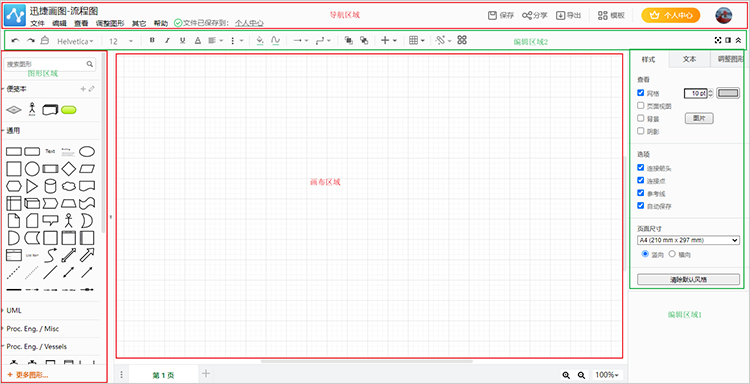Image resolution: width=750 pixels, height=384 pixels.
Task: Open the waypoint connector style dropdown
Action: tap(323, 41)
